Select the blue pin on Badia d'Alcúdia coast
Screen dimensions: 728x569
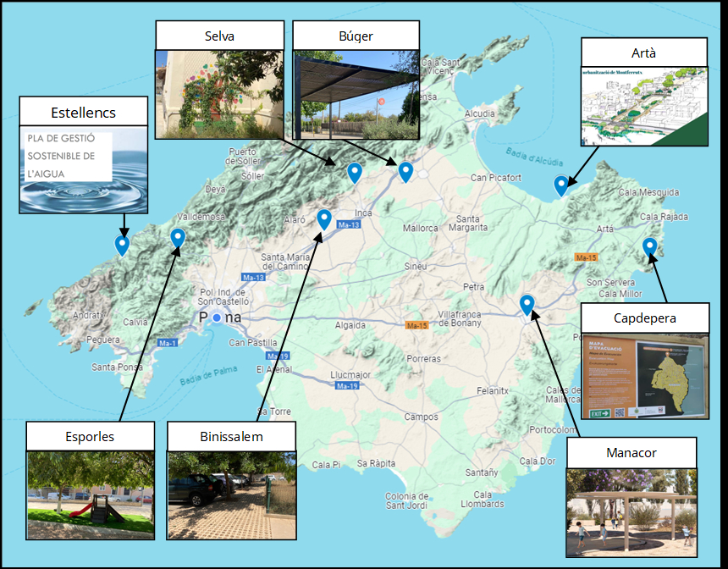tap(560, 185)
